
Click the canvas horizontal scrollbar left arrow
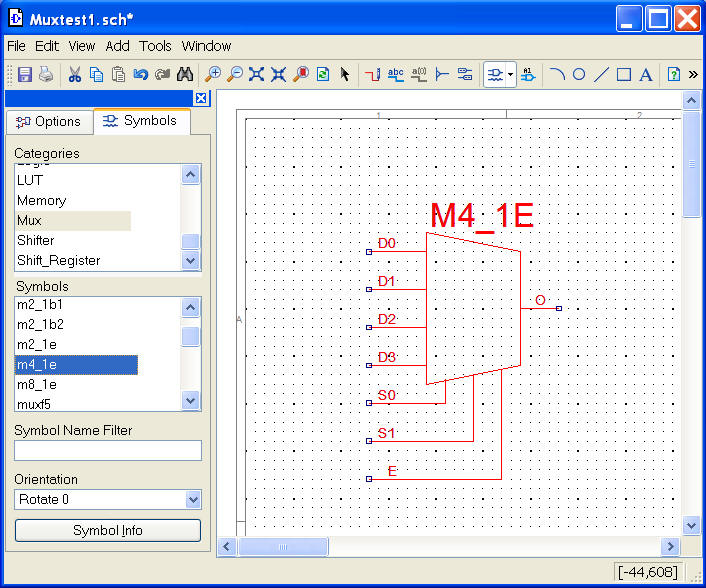[x=226, y=547]
